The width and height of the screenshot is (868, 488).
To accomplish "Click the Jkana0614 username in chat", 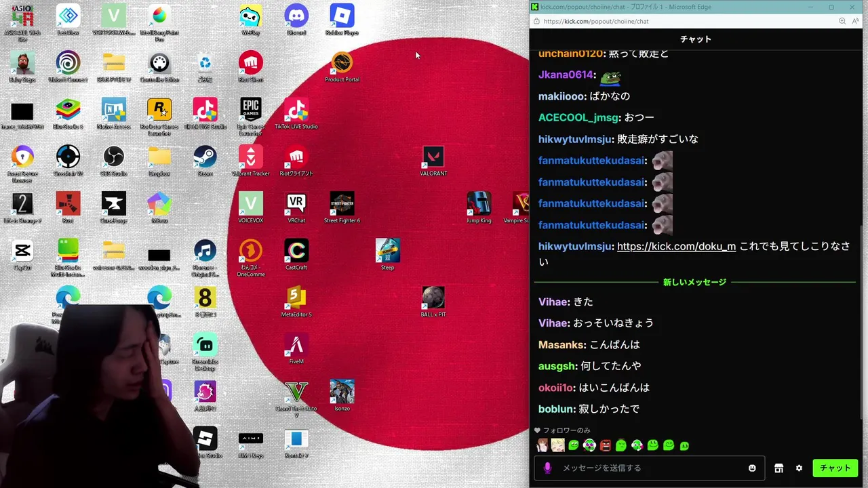I will pyautogui.click(x=566, y=75).
